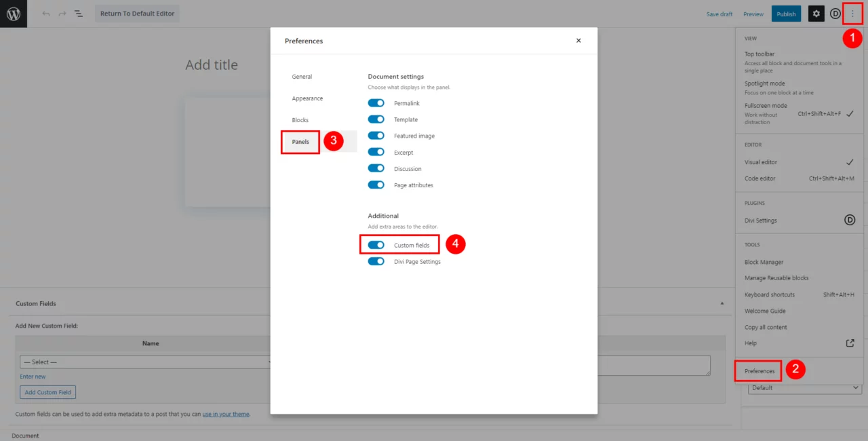This screenshot has height=441, width=868.
Task: Click the Add title input field
Action: (212, 64)
